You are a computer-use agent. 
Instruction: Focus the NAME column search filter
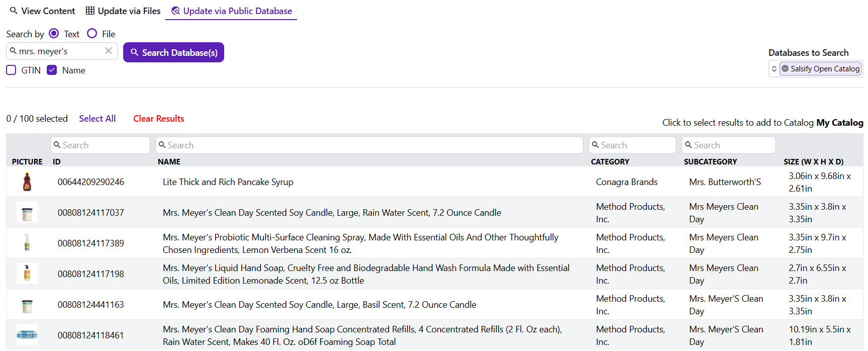369,145
